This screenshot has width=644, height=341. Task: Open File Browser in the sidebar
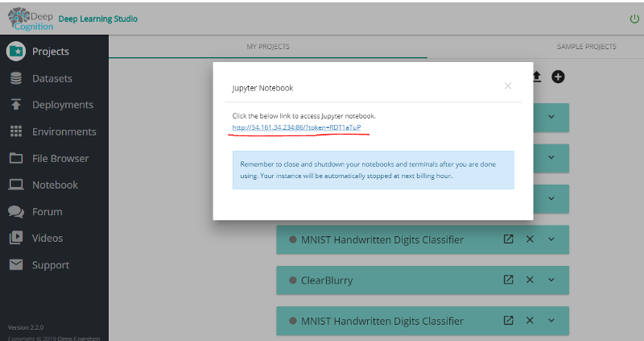(49, 158)
